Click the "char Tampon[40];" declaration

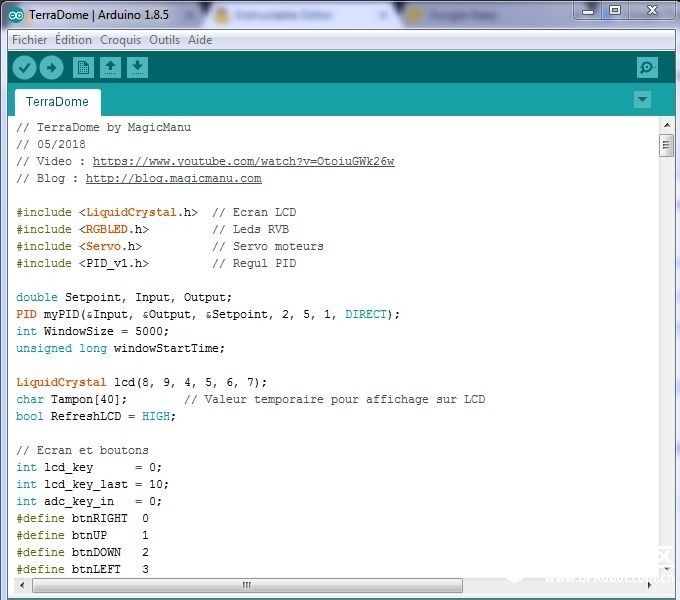click(x=72, y=399)
